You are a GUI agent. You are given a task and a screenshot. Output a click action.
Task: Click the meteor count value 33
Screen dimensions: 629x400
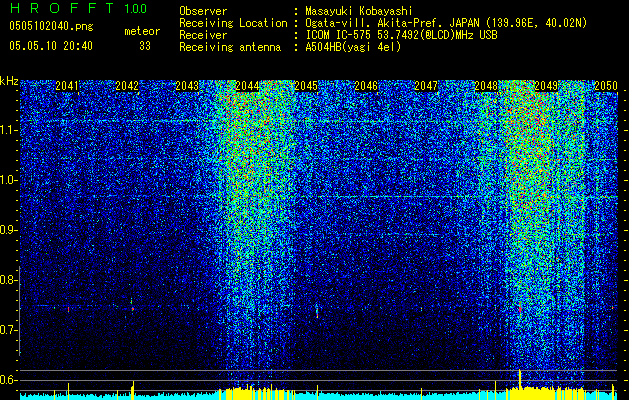click(x=145, y=46)
